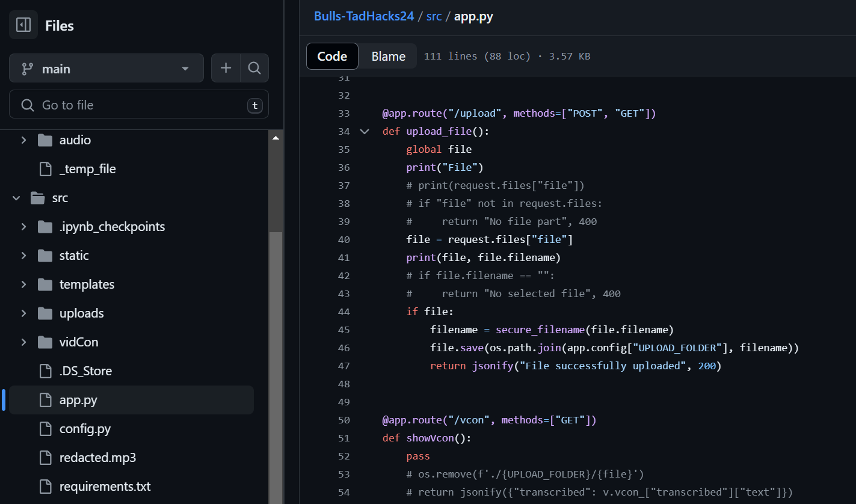Open the Bulls-TadHacks24 breadcrumb link
Screen dimensions: 856x504
tap(363, 16)
